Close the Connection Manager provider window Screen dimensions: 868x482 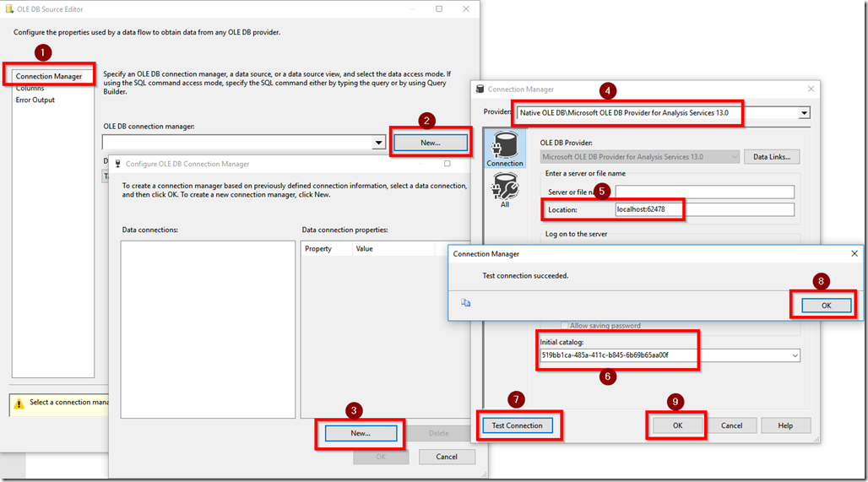pos(811,89)
